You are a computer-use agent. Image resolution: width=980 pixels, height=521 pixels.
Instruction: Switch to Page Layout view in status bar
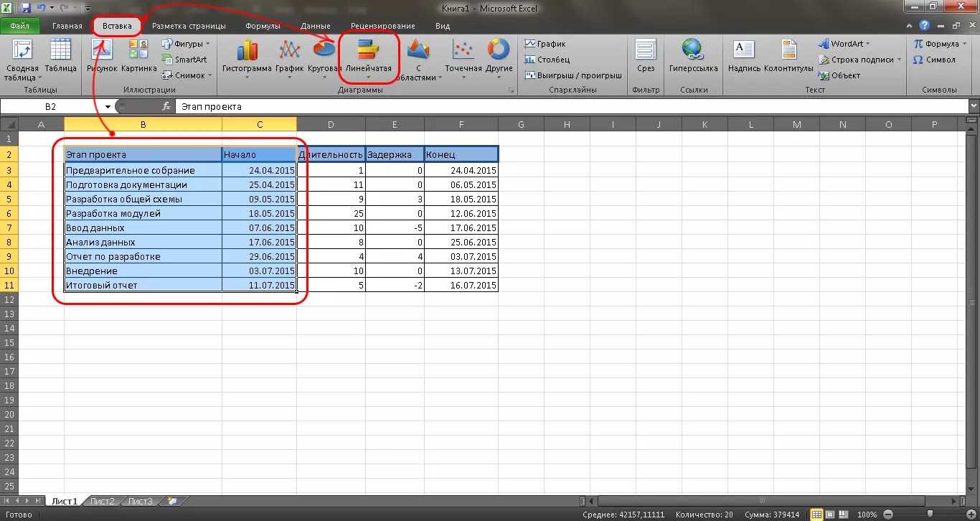(x=830, y=515)
